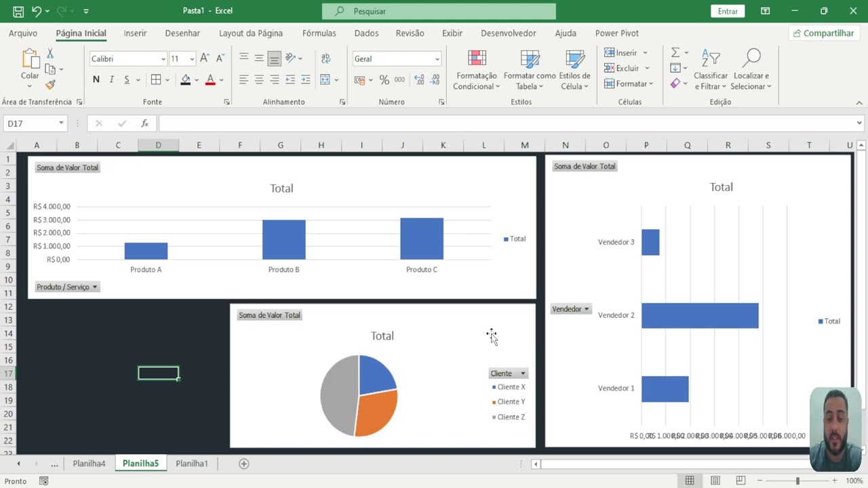
Task: Open the Name Box dropdown arrow
Action: [x=61, y=123]
